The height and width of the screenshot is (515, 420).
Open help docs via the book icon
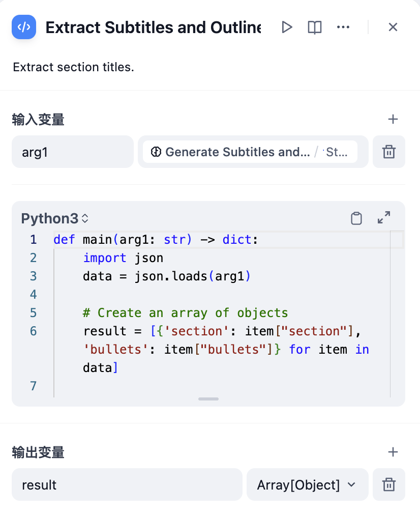click(314, 27)
